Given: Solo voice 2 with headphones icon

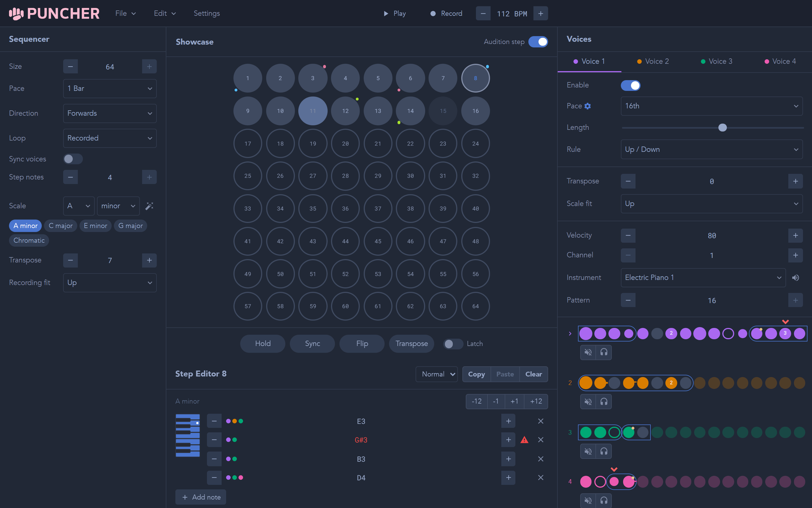Looking at the screenshot, I should tap(604, 402).
